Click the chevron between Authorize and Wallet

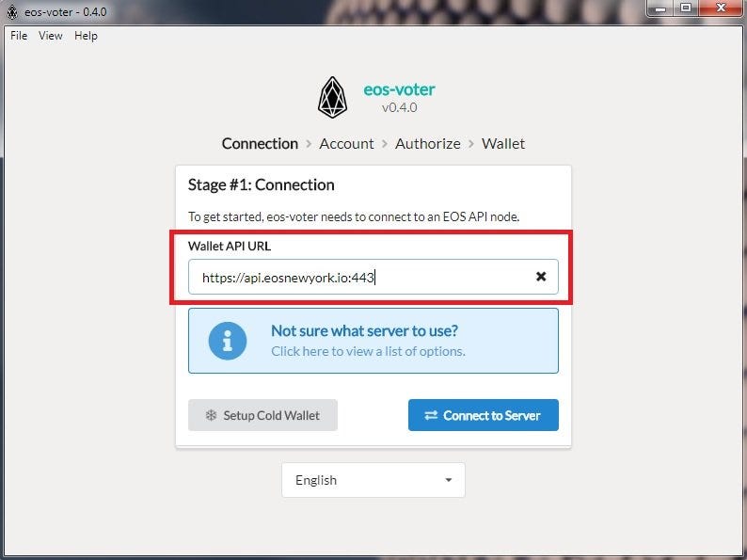pos(471,144)
